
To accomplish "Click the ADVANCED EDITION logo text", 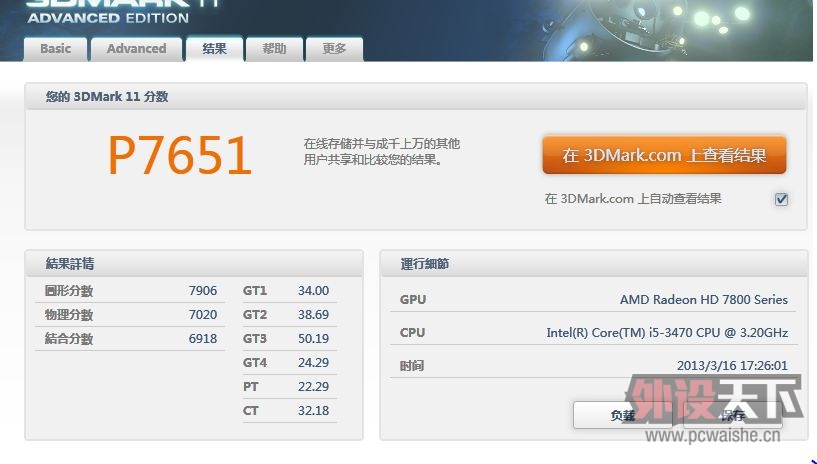I will pos(108,18).
